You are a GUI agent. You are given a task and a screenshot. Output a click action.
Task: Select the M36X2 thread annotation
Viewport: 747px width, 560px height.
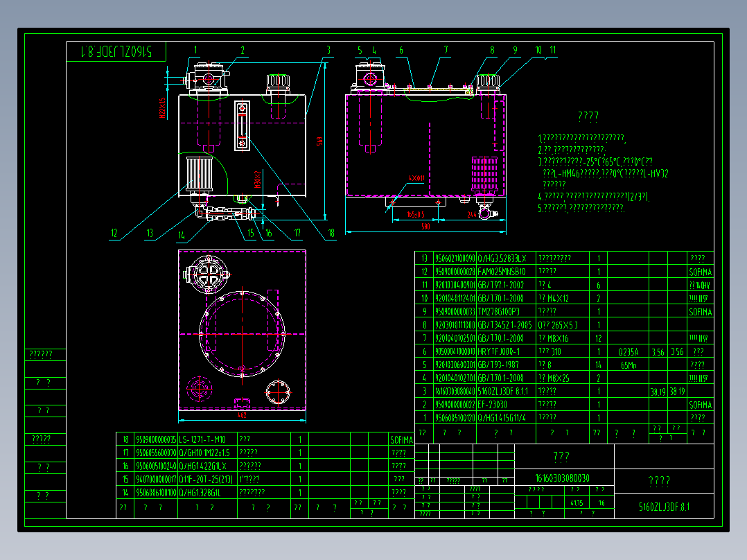258,180
